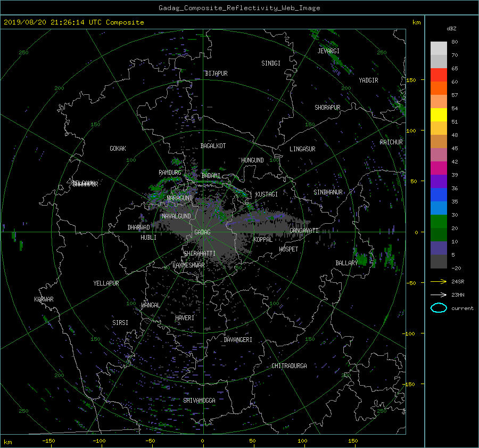This screenshot has height=448, width=479.
Task: Click the Gadag_Composite_Reflectivity_Web_Image title
Action: click(239, 8)
